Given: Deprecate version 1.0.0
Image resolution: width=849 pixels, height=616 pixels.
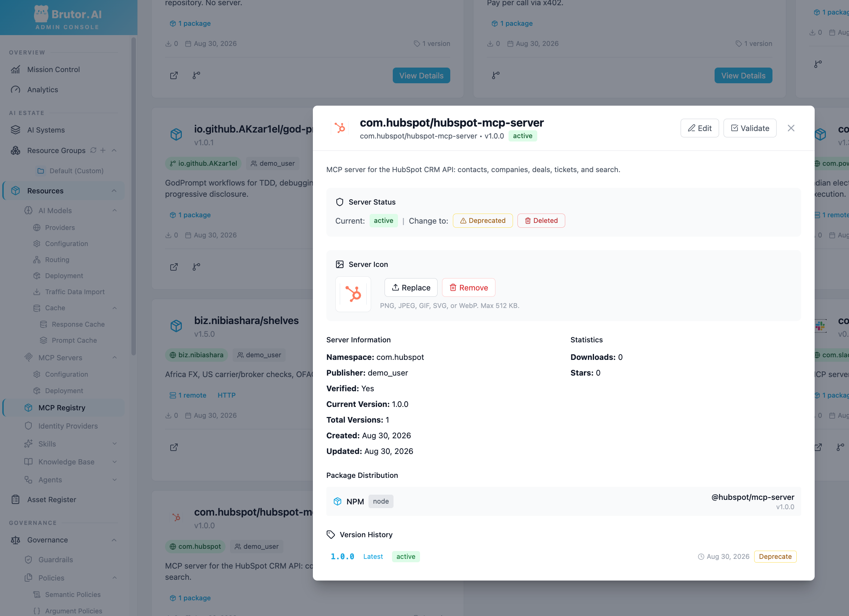Looking at the screenshot, I should 775,556.
